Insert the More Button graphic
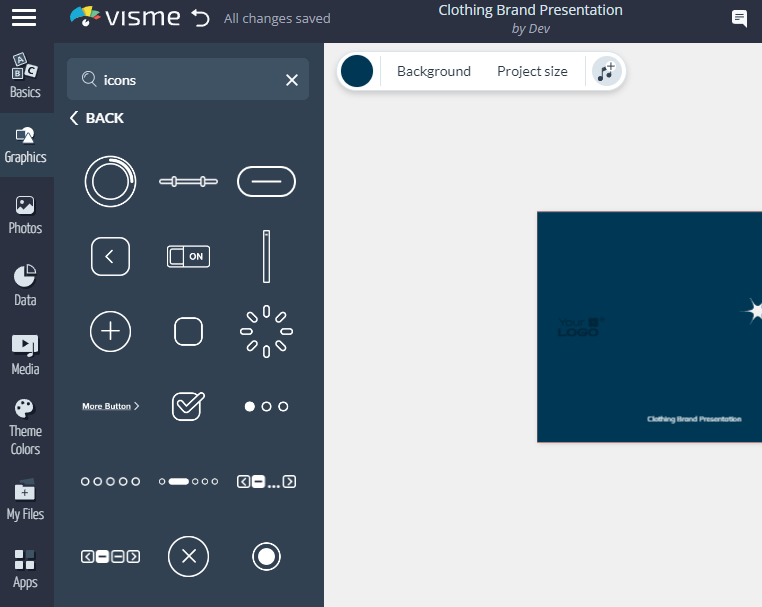This screenshot has width=762, height=607. (110, 406)
